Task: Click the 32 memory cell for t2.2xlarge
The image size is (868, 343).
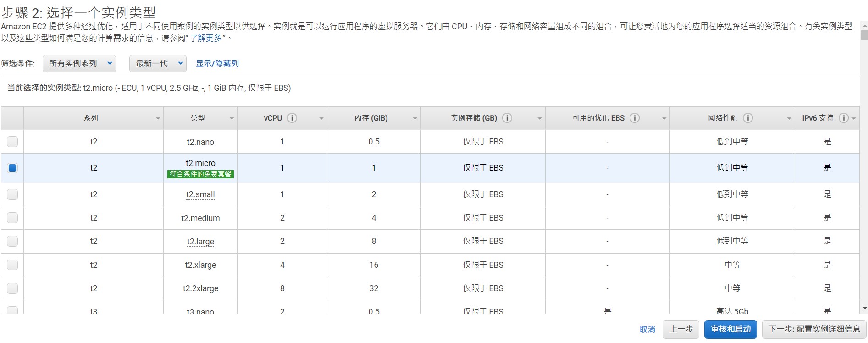Action: coord(374,288)
